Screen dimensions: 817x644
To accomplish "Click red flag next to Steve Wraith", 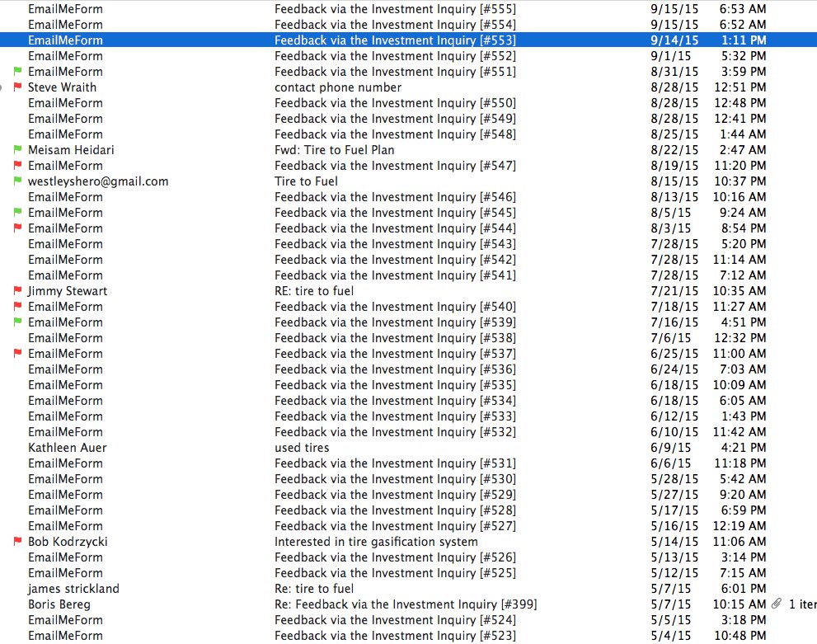I will [17, 87].
